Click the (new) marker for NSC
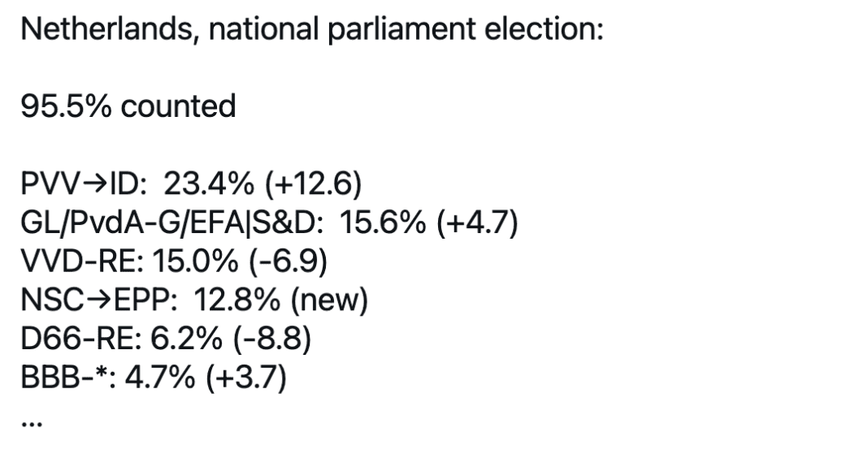 coord(329,300)
